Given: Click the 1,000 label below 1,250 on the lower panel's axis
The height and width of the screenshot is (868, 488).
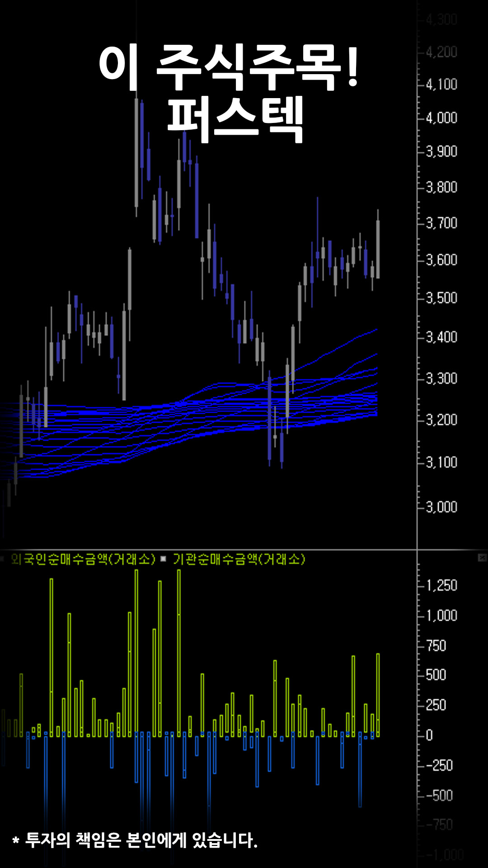Looking at the screenshot, I should point(441,615).
